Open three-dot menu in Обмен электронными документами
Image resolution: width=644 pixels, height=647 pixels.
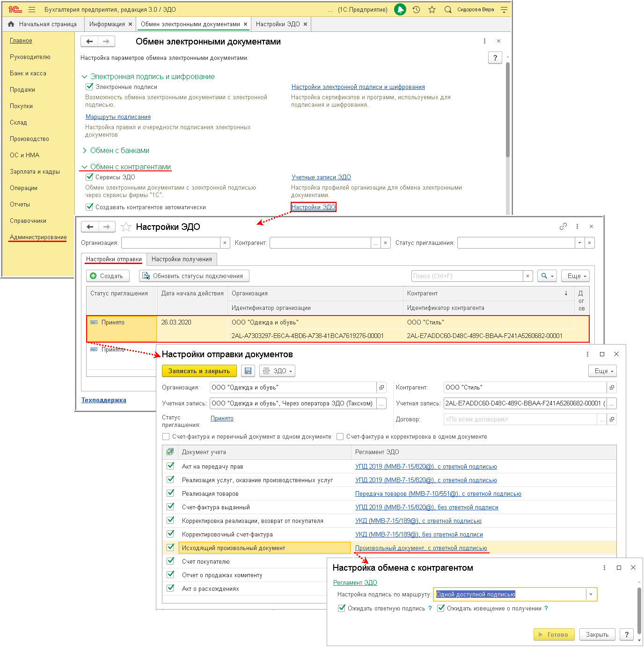tap(484, 41)
